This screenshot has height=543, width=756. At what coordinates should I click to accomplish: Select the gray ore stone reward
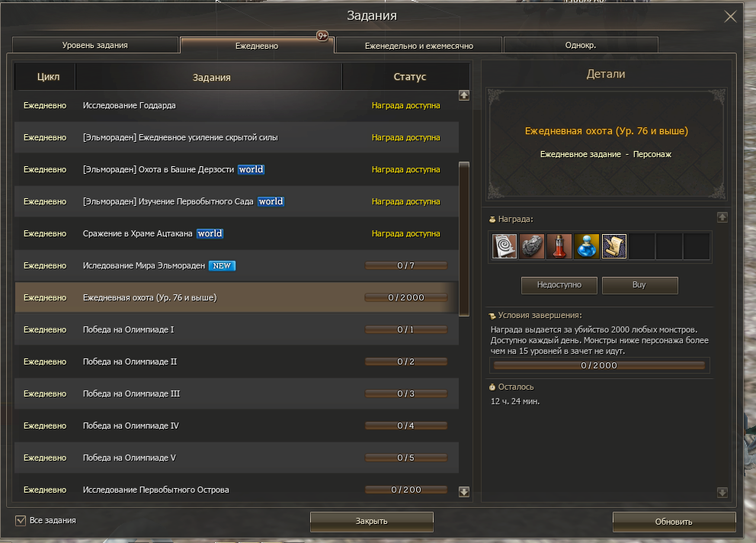tap(532, 246)
